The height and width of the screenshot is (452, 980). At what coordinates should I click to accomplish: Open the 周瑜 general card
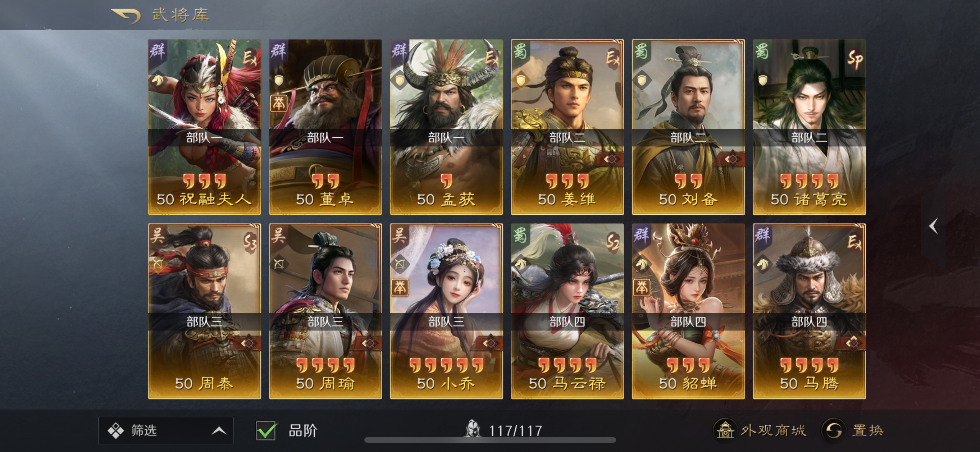click(325, 311)
